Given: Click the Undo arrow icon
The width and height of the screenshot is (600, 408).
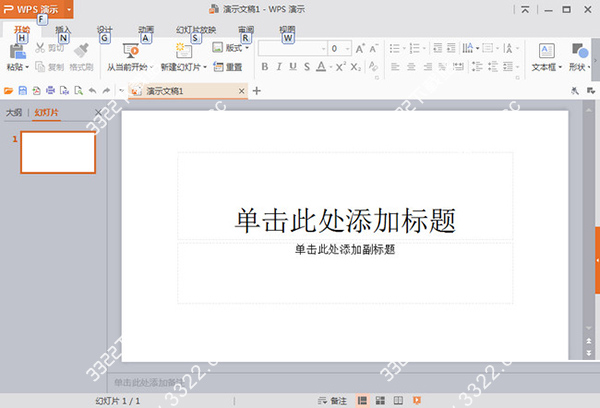Looking at the screenshot, I should point(91,91).
